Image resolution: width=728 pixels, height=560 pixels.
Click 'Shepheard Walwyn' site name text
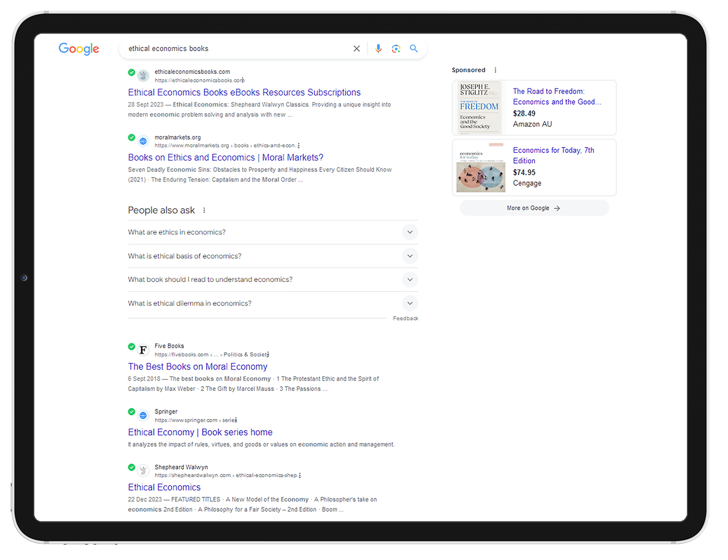coord(181,467)
